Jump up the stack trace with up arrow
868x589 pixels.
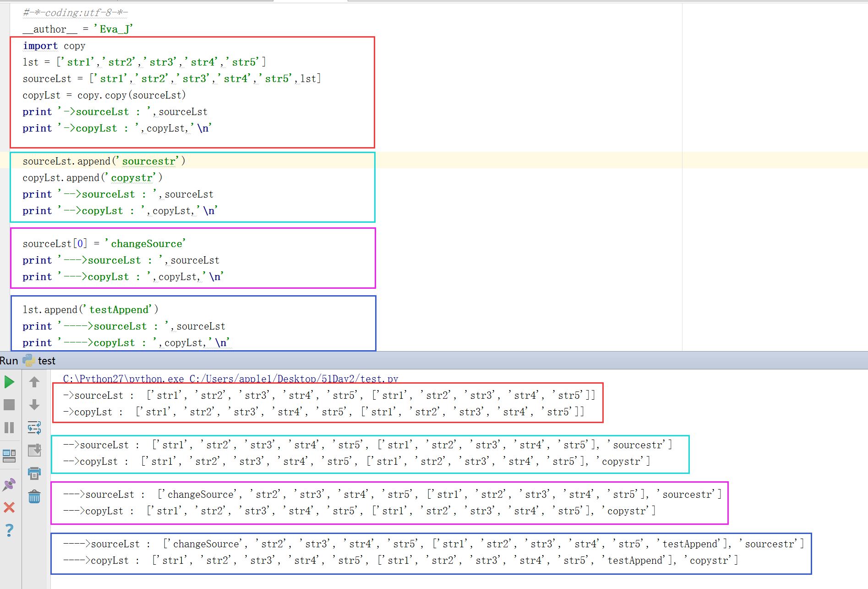coord(34,382)
